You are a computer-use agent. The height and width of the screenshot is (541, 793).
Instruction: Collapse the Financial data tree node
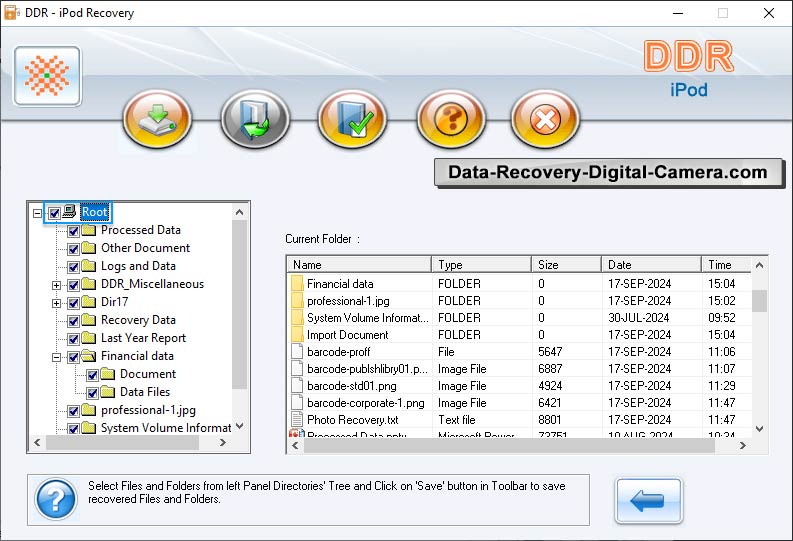click(56, 357)
